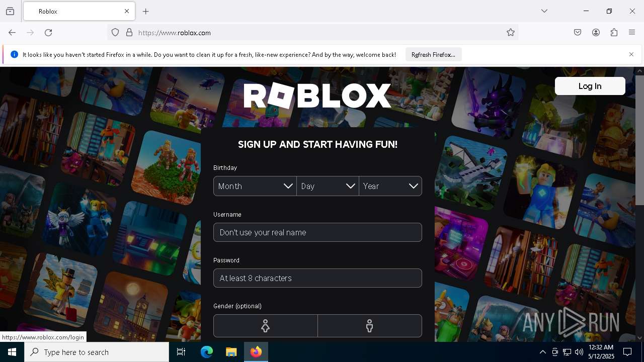View site security padlock info
This screenshot has height=362, width=644.
click(x=129, y=33)
